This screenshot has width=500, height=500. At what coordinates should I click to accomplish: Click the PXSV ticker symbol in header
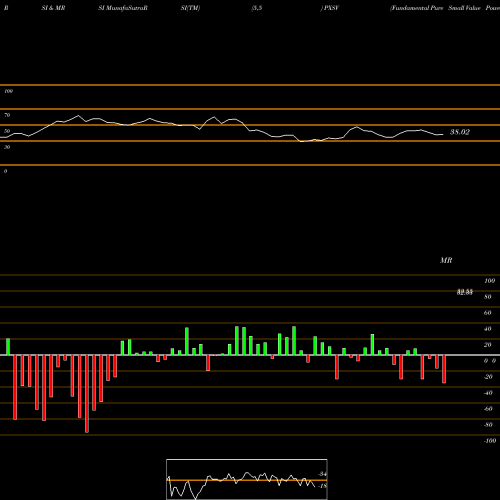point(331,8)
